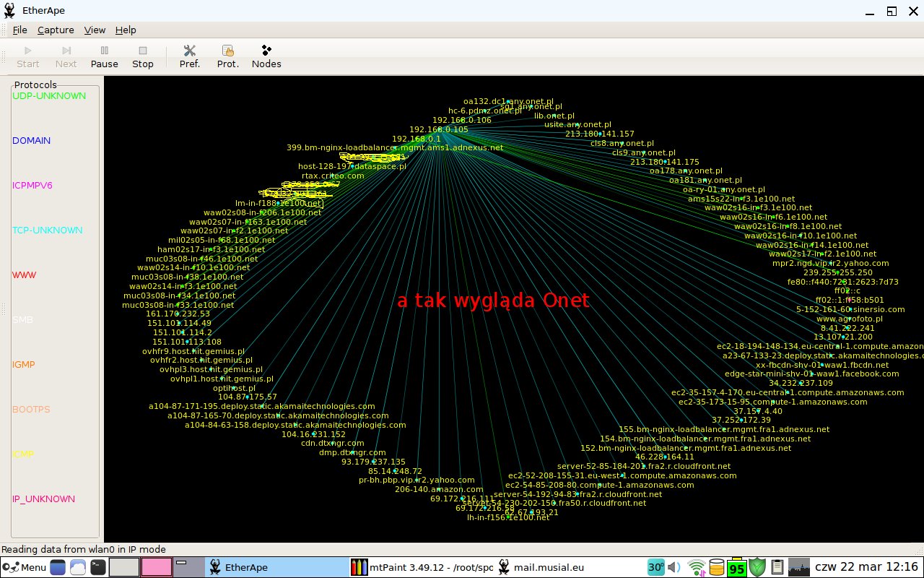Viewport: 924px width, 578px height.
Task: Stop the capture with the Stop button
Action: click(x=143, y=57)
